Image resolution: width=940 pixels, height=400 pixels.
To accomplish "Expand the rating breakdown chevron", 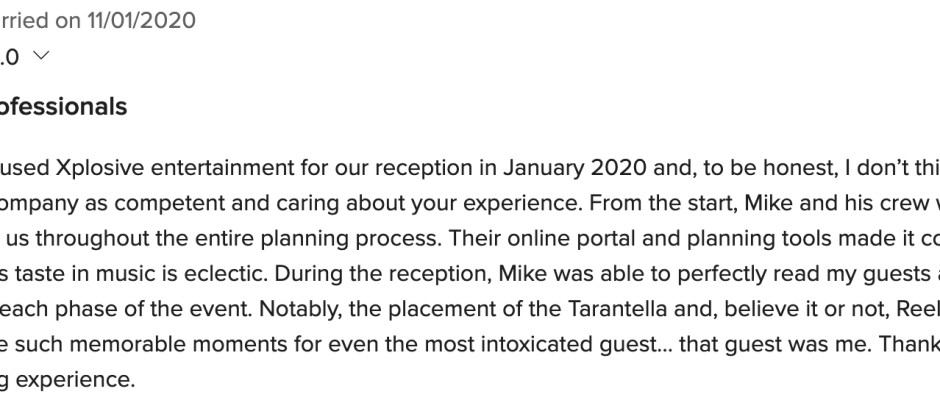I will tap(41, 56).
